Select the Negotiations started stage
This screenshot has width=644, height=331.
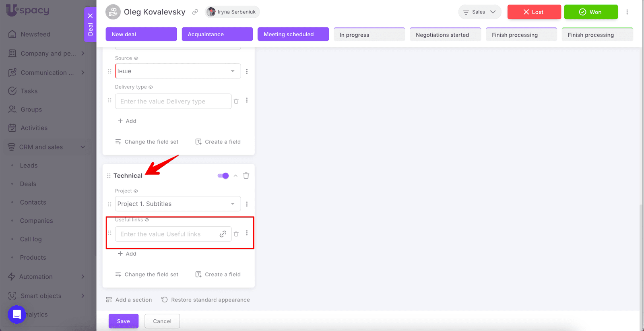(445, 35)
